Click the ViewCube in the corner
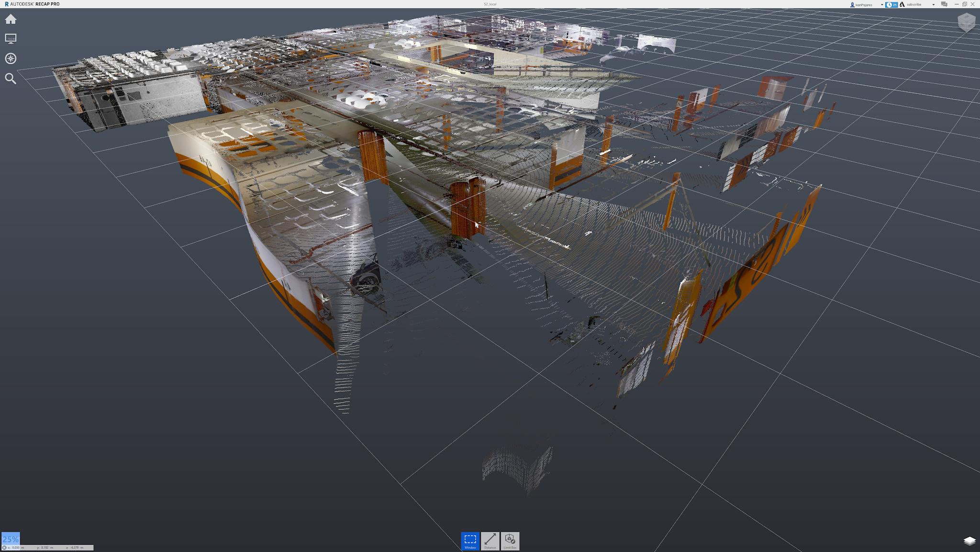The width and height of the screenshot is (980, 552). click(967, 22)
